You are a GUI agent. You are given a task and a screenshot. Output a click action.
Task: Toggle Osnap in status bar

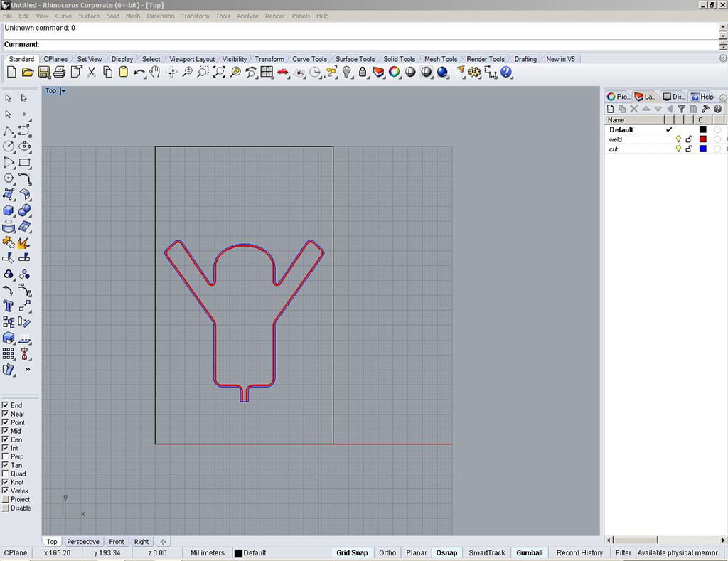446,553
